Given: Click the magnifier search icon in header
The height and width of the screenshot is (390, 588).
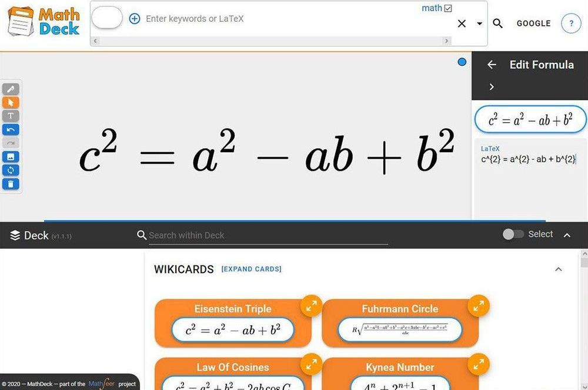Looking at the screenshot, I should click(x=497, y=23).
